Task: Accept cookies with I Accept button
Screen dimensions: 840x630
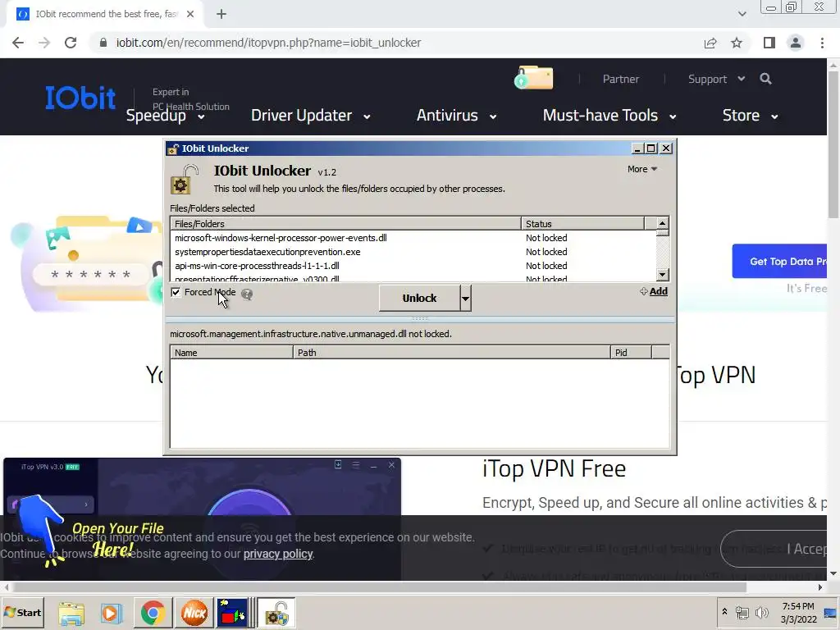Action: [774, 549]
